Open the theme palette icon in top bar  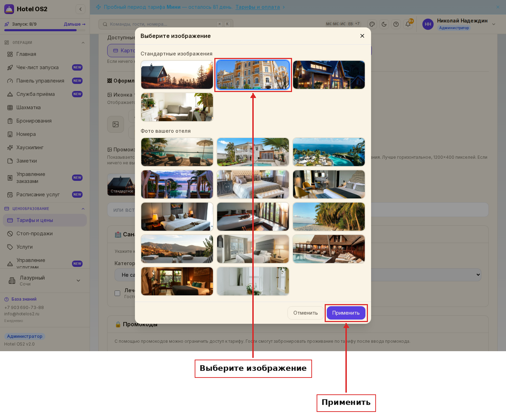(372, 24)
